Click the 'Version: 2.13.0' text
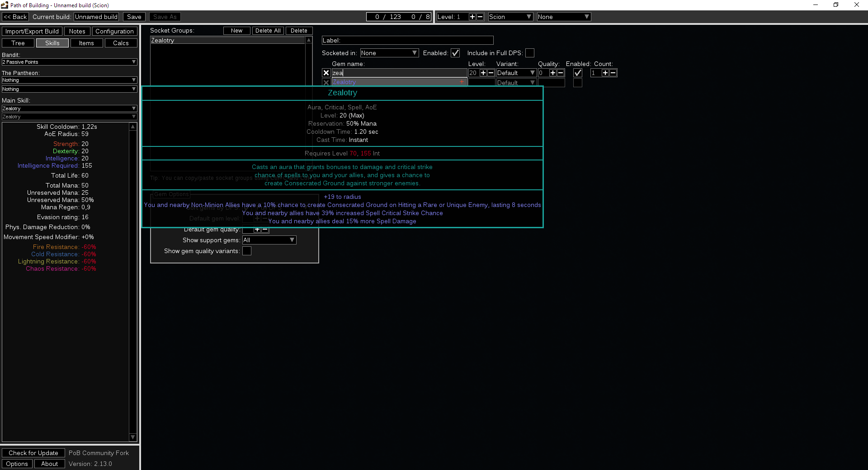Image resolution: width=868 pixels, height=470 pixels. (x=90, y=464)
